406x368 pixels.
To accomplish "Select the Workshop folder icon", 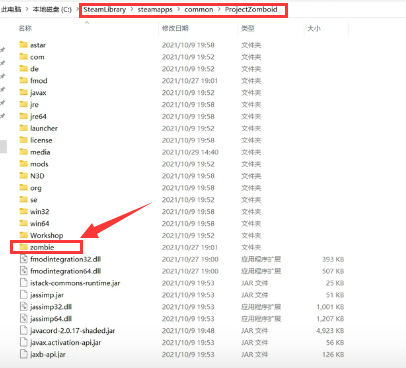I will (x=23, y=235).
